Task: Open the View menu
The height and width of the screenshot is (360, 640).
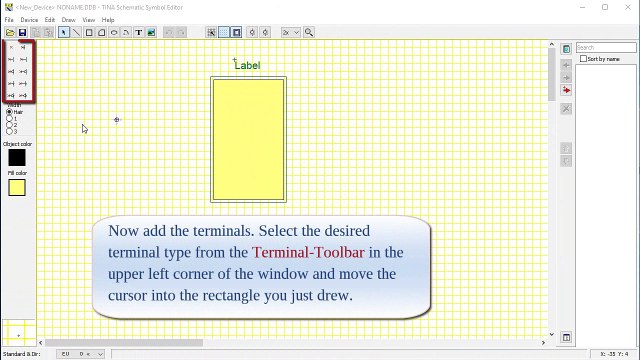Action: click(x=89, y=20)
